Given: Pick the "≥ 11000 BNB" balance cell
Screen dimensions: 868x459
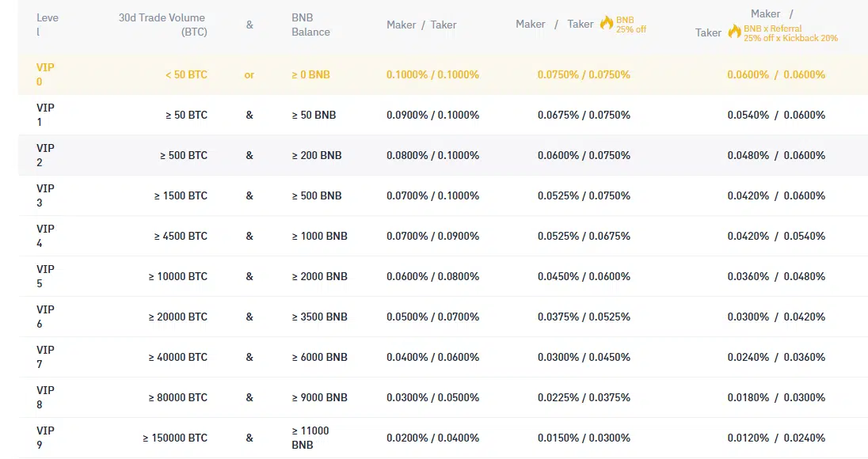Looking at the screenshot, I should pyautogui.click(x=310, y=438).
